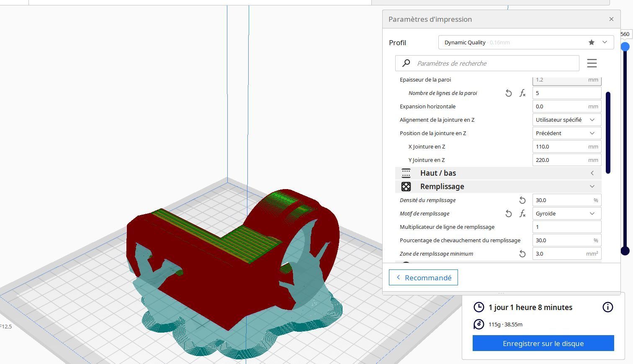Open Position de la jointure en Z dropdown
633x364 pixels.
tap(566, 133)
